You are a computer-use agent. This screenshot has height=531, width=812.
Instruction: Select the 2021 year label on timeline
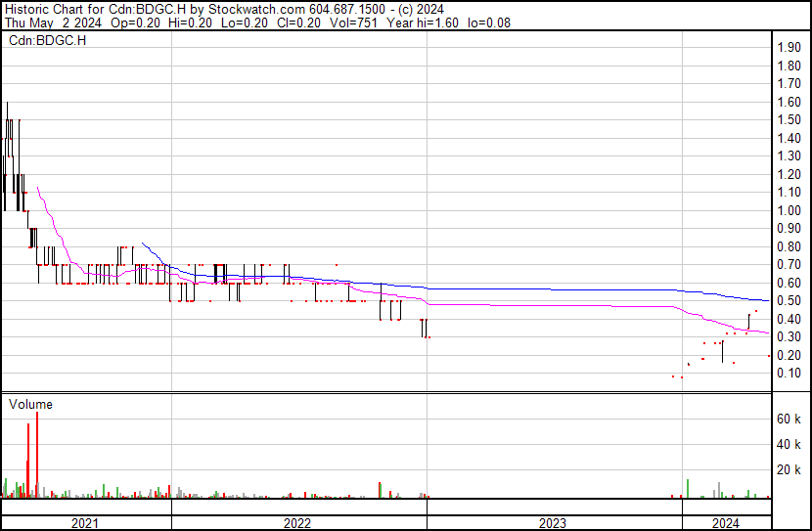click(86, 523)
